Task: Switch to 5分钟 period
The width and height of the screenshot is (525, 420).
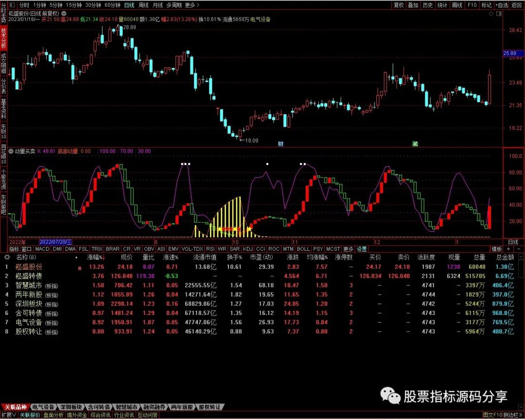Action: (x=56, y=5)
